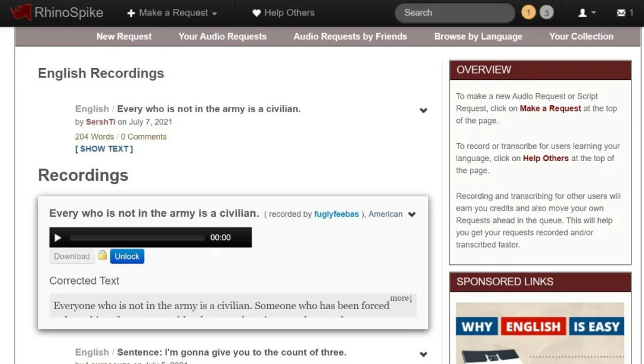Click the Corrected Text paragraph box
Viewport: 644px width, 364px height.
coord(233,306)
